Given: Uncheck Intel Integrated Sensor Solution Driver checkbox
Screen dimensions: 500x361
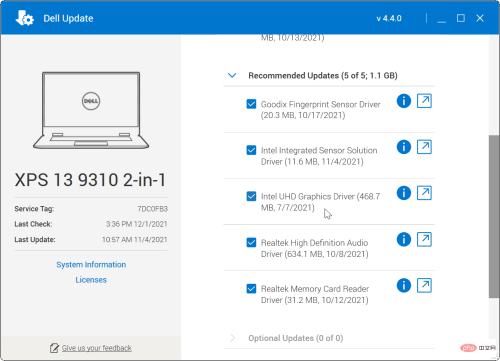Looking at the screenshot, I should pyautogui.click(x=251, y=150).
